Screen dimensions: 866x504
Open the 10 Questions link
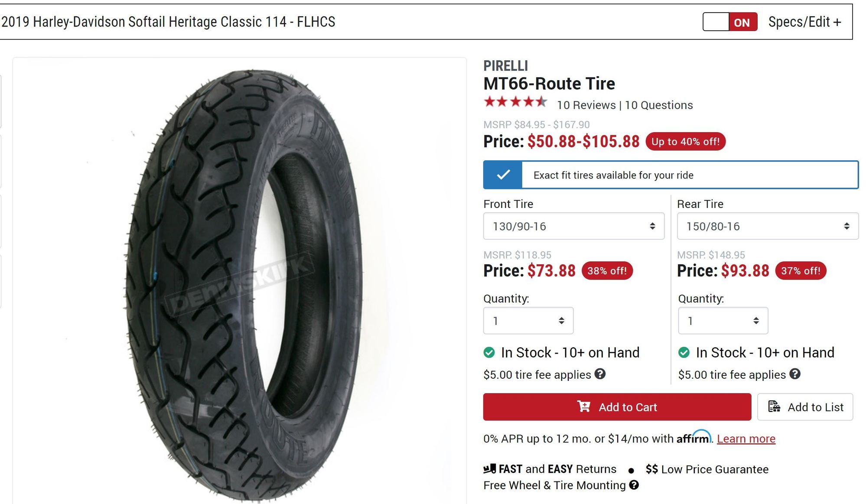pyautogui.click(x=659, y=105)
